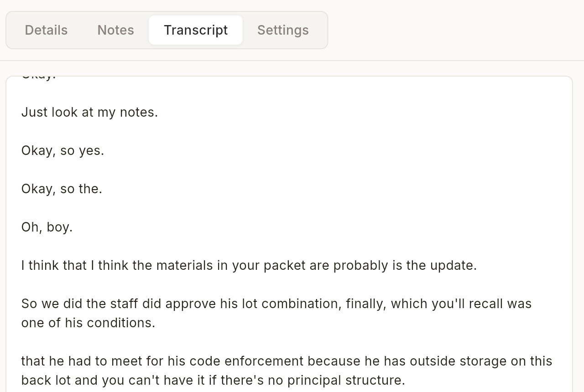Click the phrase "one of his conditions"
The width and height of the screenshot is (584, 392).
coord(87,322)
